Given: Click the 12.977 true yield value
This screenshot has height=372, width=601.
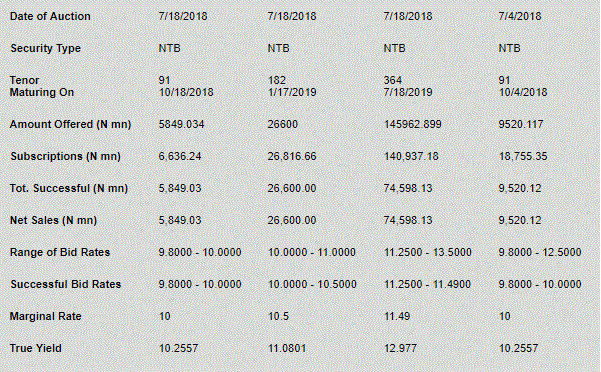Looking at the screenshot, I should click(400, 348).
